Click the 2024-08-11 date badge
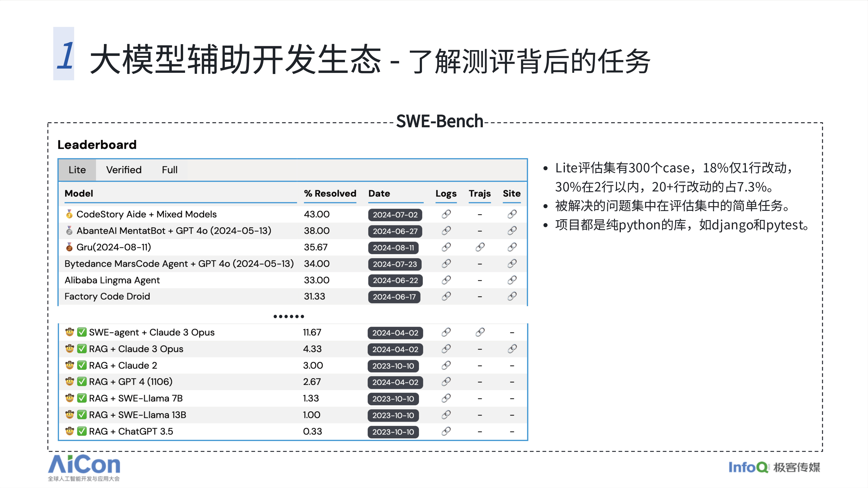Viewport: 868px width, 488px height. [x=393, y=248]
